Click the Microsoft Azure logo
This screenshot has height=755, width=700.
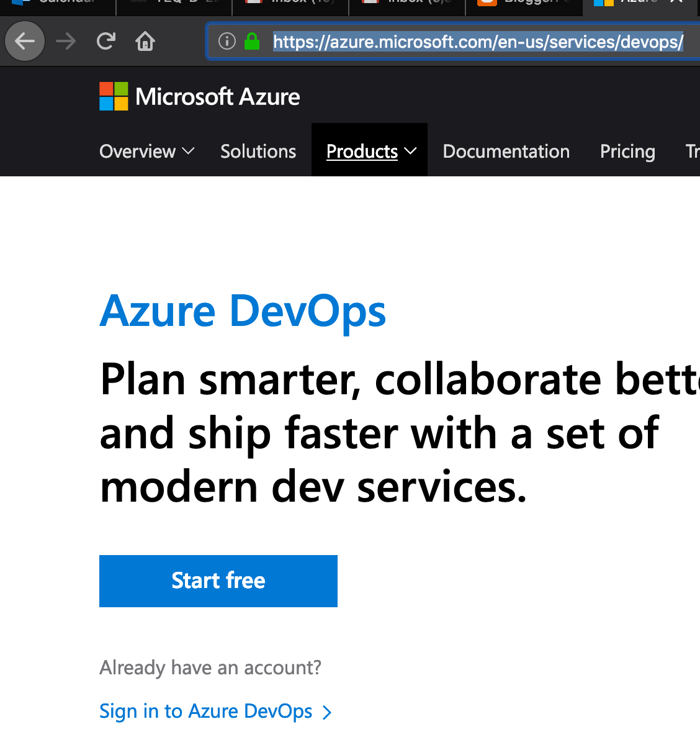click(x=199, y=96)
